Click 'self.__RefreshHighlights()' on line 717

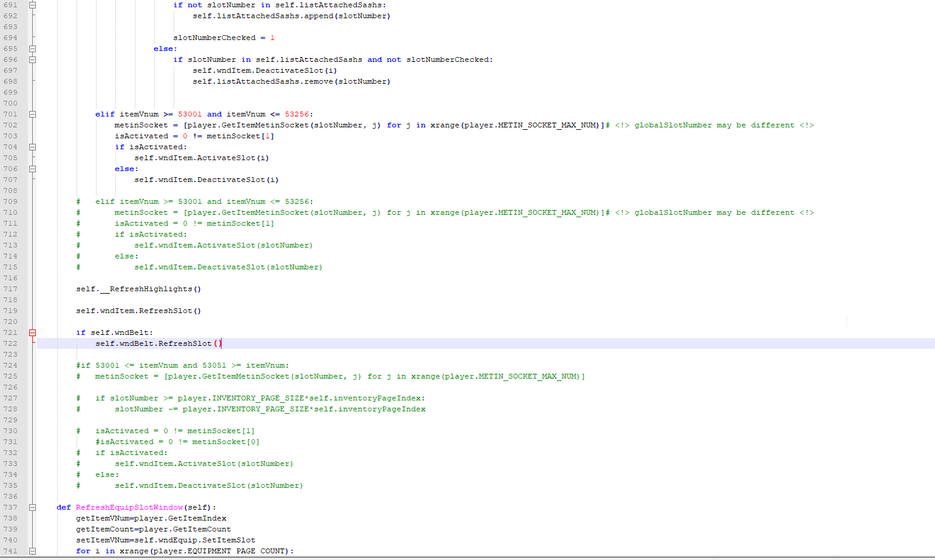click(x=138, y=289)
